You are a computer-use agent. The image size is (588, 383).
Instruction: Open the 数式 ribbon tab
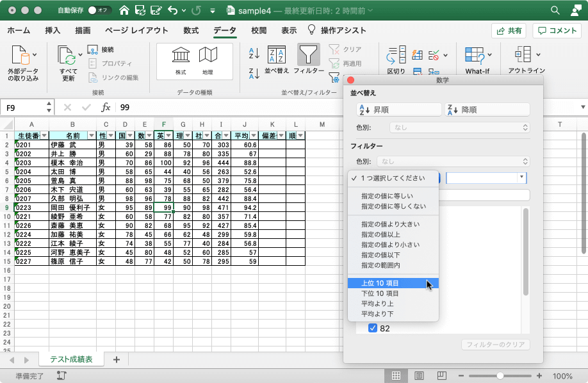(190, 30)
